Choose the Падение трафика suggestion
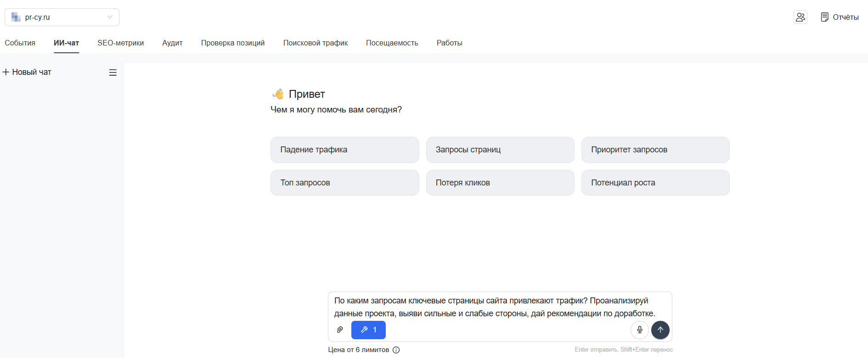868x358 pixels. [344, 150]
